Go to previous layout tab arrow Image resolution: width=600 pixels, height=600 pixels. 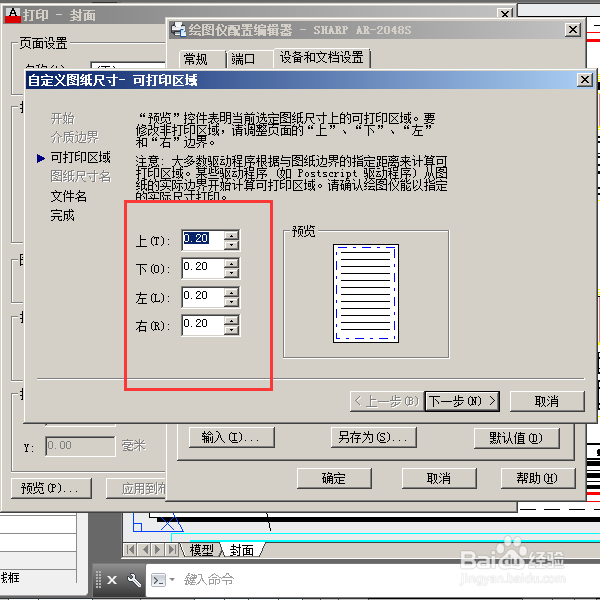[x=145, y=550]
